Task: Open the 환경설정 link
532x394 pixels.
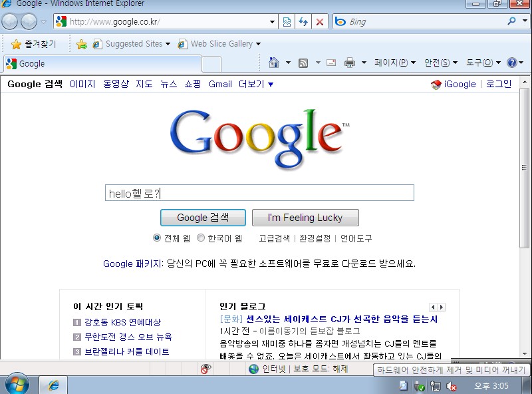Action: tap(315, 238)
